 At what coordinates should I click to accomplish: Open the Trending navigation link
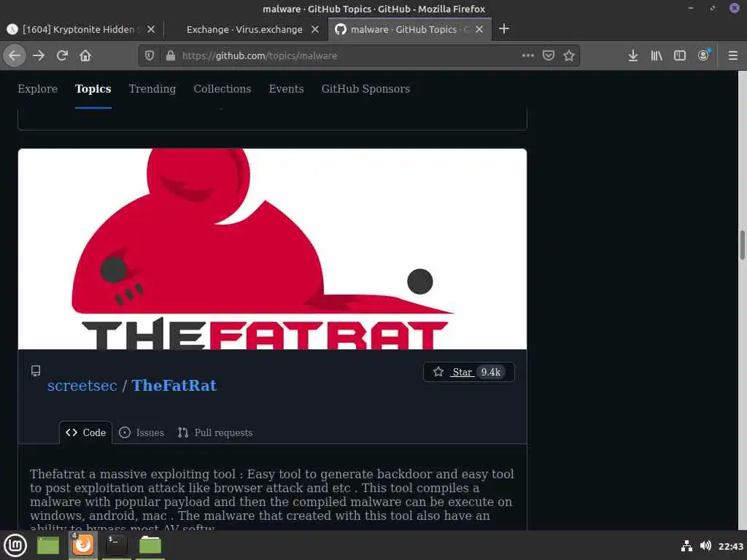click(x=152, y=88)
